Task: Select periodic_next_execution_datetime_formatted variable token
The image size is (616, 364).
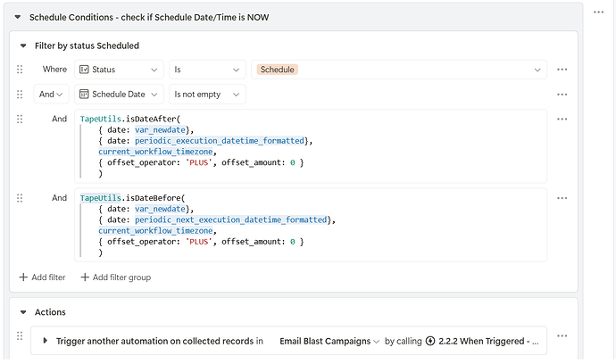Action: pos(231,219)
